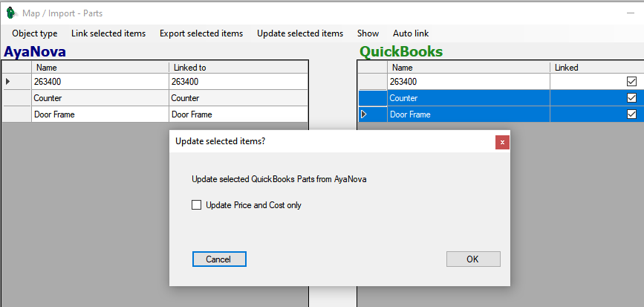Close the Update selected items dialog
The height and width of the screenshot is (307, 644).
tap(502, 141)
